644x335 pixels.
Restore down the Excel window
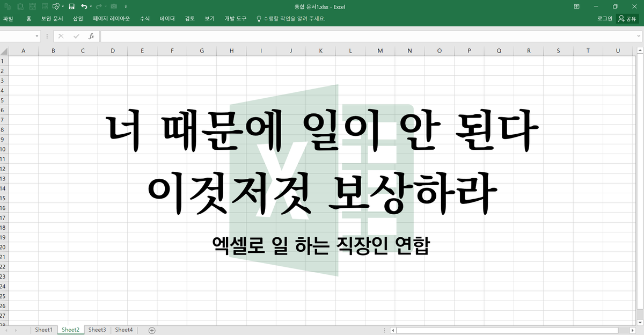(x=615, y=6)
